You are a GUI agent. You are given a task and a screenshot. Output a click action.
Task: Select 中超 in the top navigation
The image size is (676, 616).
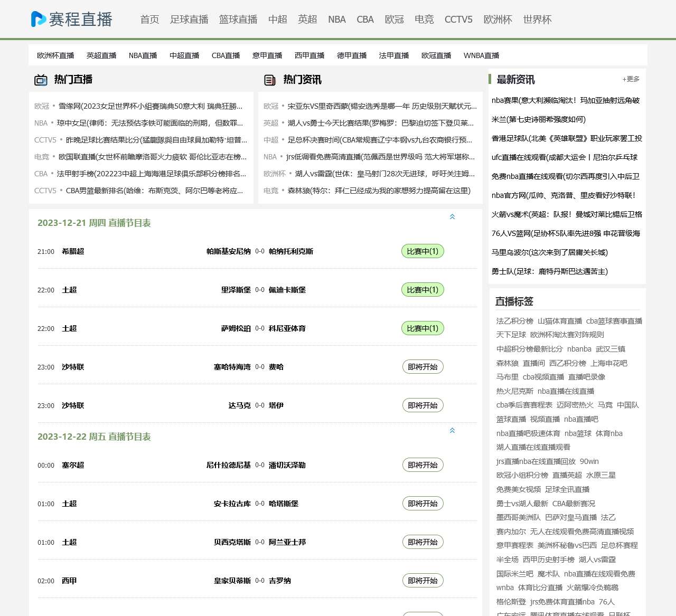click(278, 20)
